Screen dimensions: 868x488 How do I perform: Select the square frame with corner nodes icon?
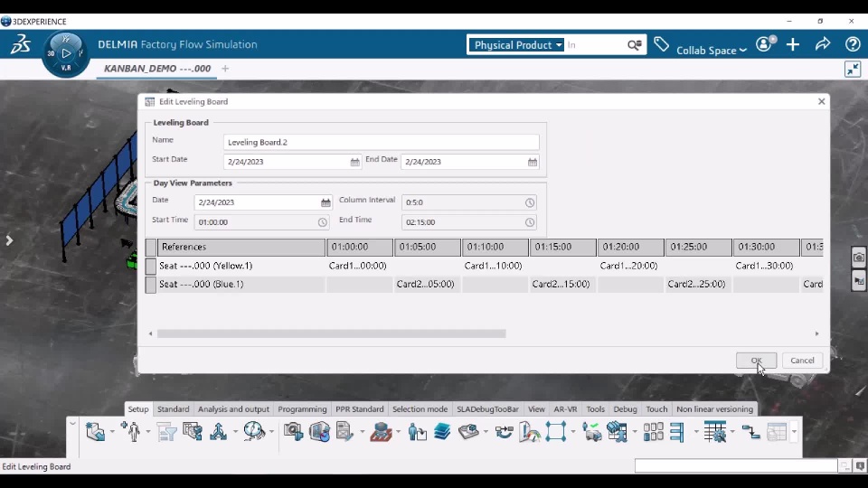556,432
